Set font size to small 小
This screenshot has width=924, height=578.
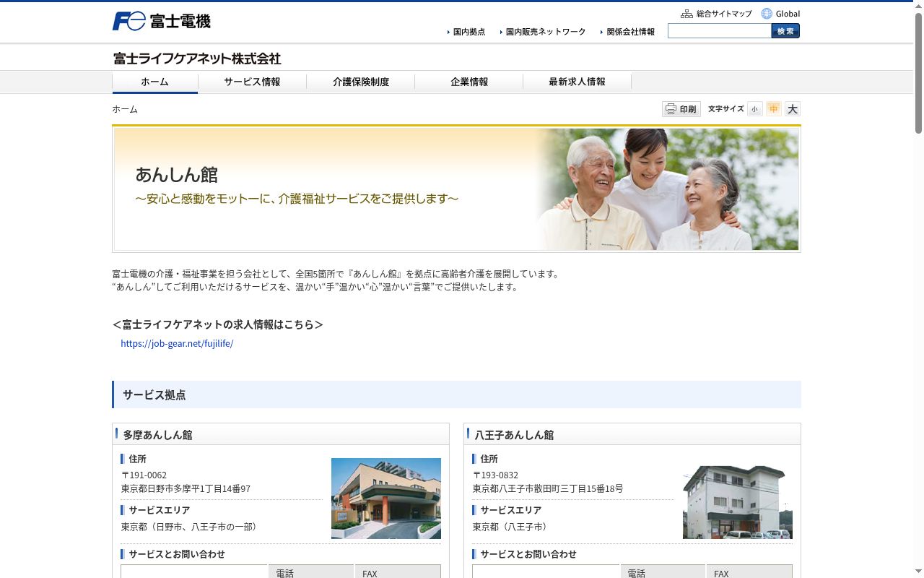pyautogui.click(x=754, y=109)
